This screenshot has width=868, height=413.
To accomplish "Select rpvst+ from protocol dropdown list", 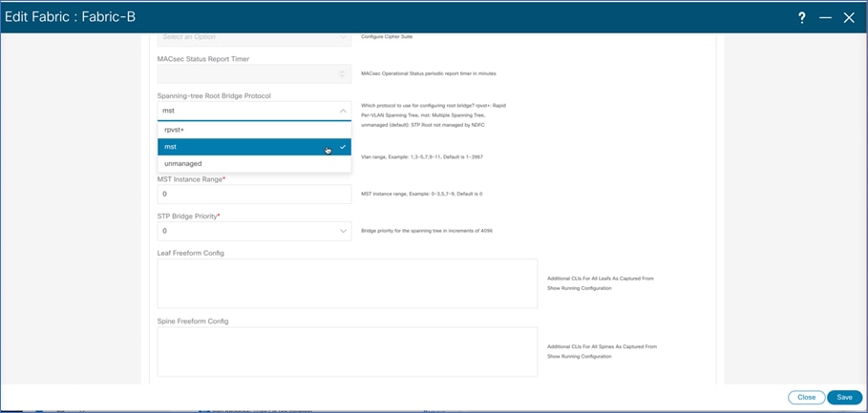I will tap(254, 130).
